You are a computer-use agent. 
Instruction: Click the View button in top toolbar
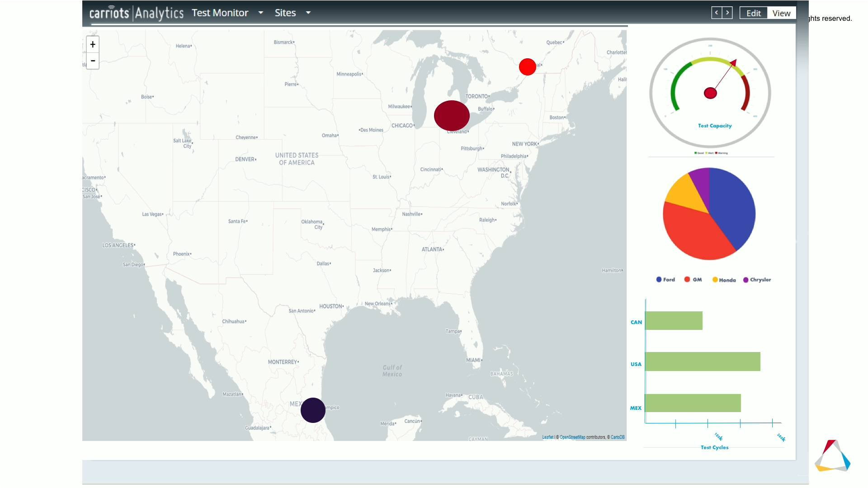[x=782, y=13]
